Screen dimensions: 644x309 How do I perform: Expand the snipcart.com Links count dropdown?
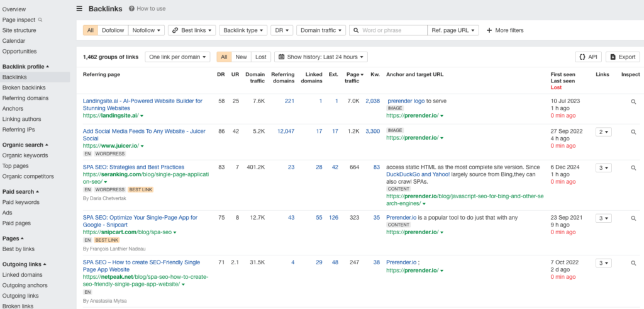pyautogui.click(x=604, y=218)
